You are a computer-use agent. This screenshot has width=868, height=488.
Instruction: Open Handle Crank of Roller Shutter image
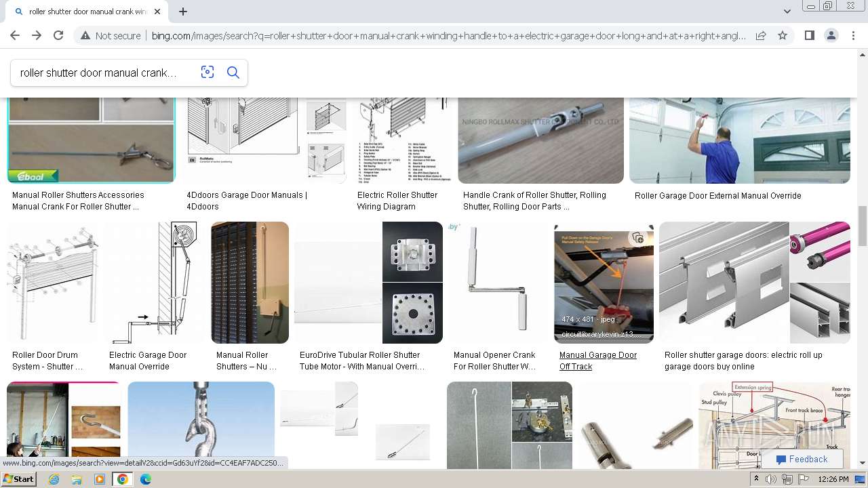click(x=540, y=140)
